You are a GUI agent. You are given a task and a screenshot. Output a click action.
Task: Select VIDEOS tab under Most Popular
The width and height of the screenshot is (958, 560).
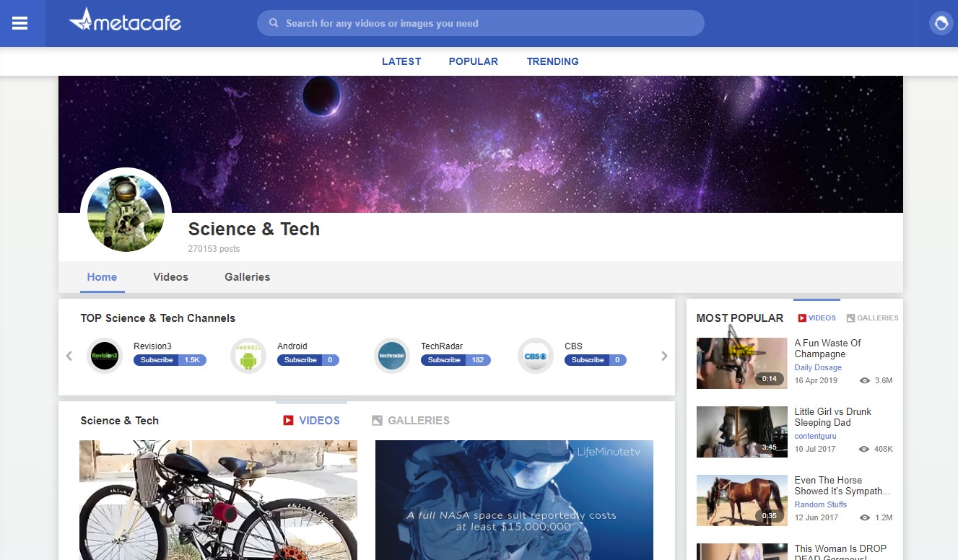click(817, 318)
